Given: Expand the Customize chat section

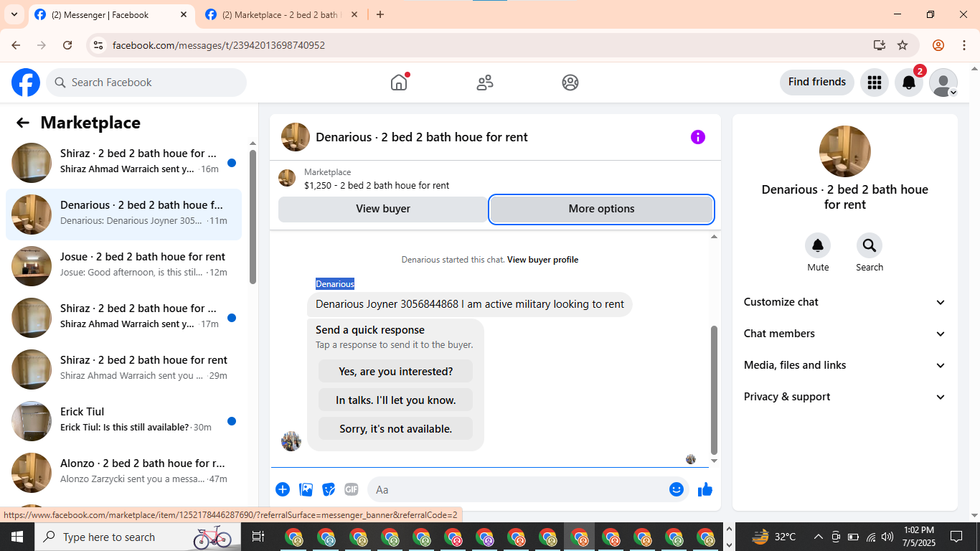Looking at the screenshot, I should click(x=845, y=302).
